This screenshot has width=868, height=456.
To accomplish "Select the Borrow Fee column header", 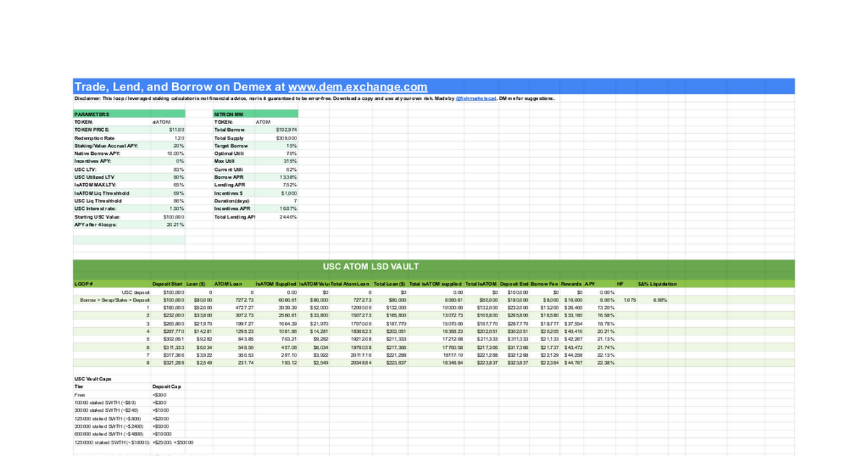I will 545,284.
